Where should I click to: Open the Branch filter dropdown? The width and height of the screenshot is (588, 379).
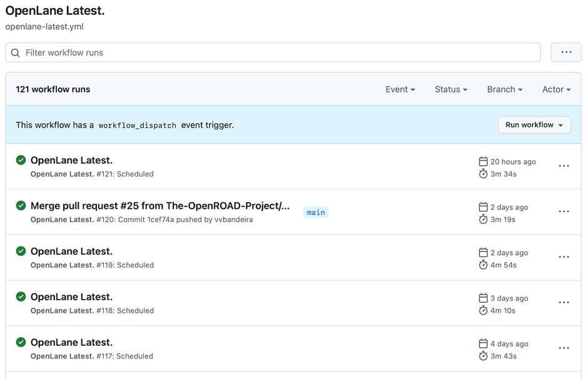[x=504, y=89]
